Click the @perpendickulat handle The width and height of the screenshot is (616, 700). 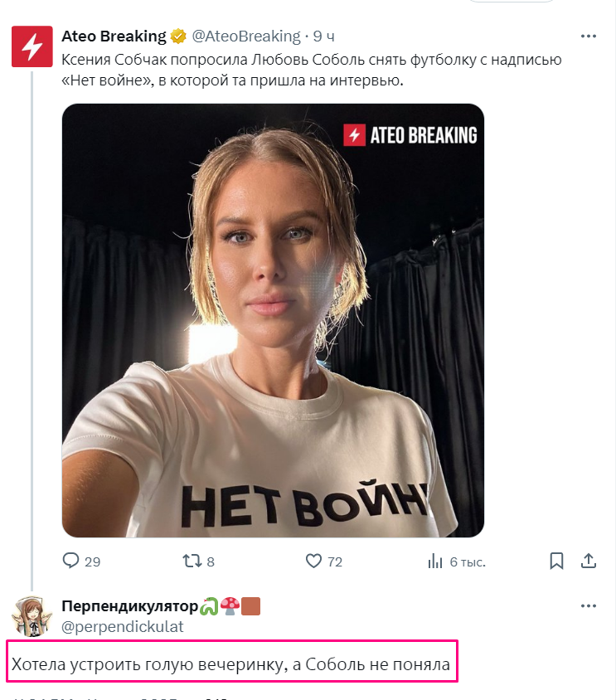(123, 627)
